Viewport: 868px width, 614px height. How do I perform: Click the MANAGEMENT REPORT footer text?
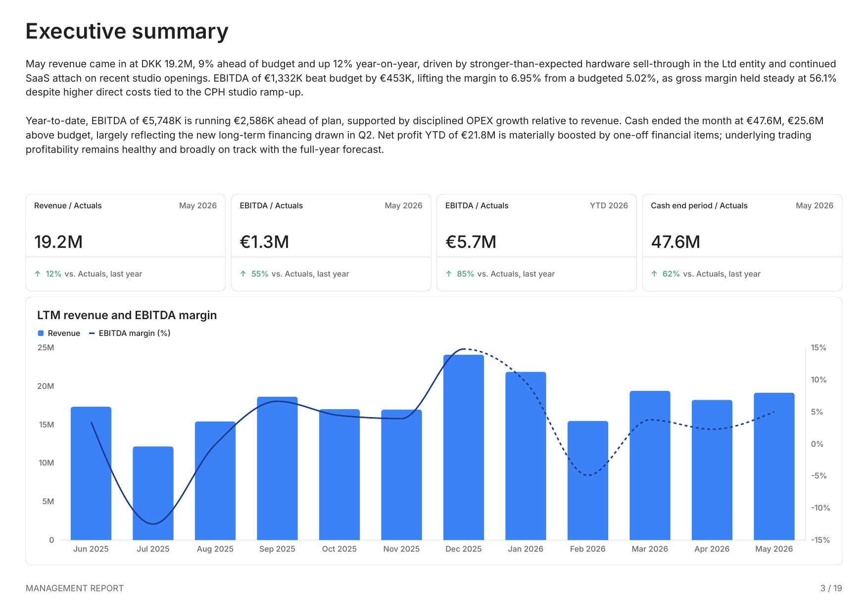(x=75, y=588)
